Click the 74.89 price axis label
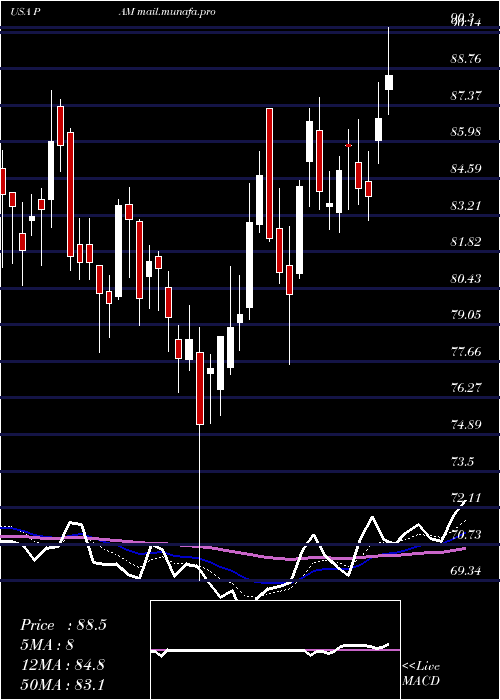The width and height of the screenshot is (500, 700). (466, 425)
